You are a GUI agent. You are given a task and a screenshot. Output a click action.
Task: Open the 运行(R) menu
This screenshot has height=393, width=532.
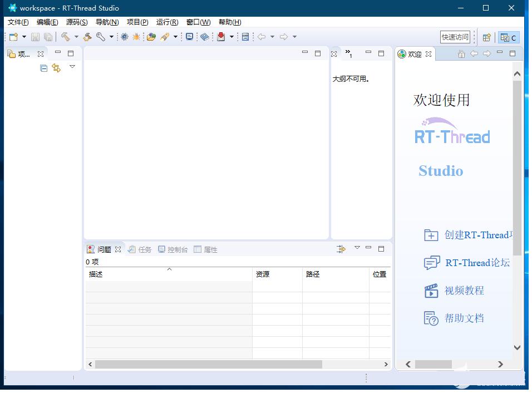[x=168, y=22]
